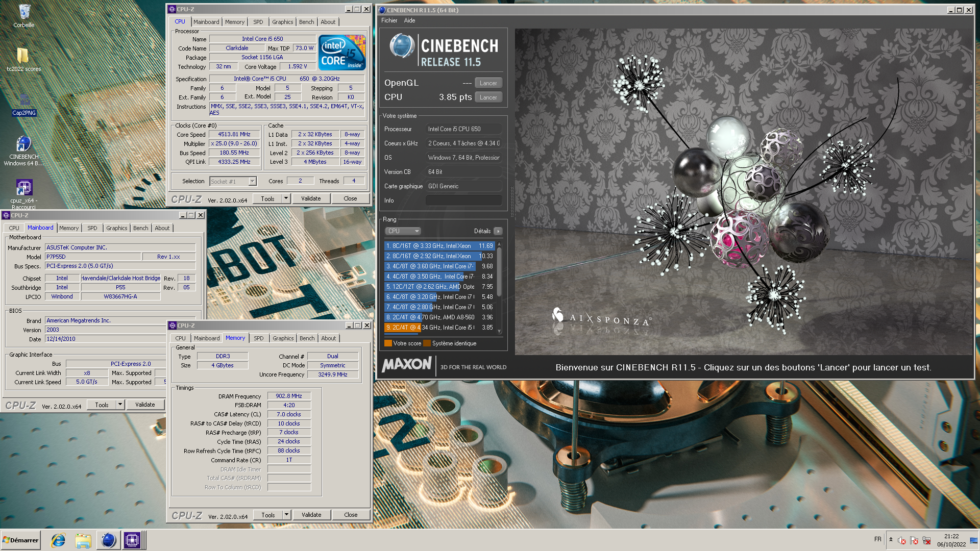Screen dimensions: 980x551
Task: Select ranking row 8 2C/4T AMD A8-560
Action: tap(439, 317)
